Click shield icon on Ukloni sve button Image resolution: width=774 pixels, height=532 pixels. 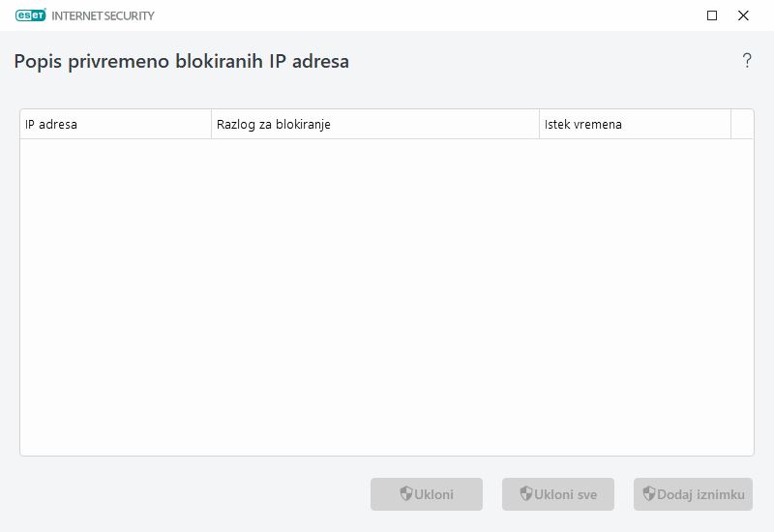pyautogui.click(x=526, y=494)
